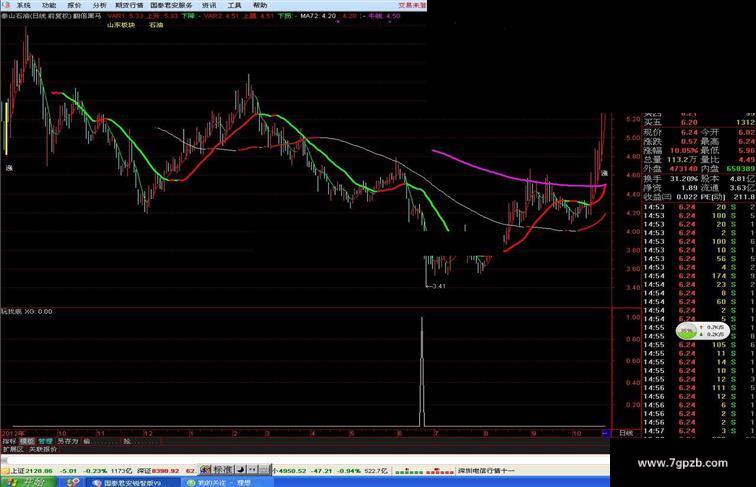Screen dimensions: 756x487
Task: Click the 山东板块 sector label
Action: pos(121,25)
